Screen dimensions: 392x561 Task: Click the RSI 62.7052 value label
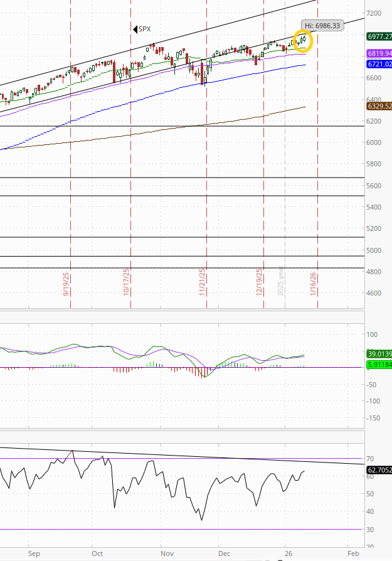379,470
